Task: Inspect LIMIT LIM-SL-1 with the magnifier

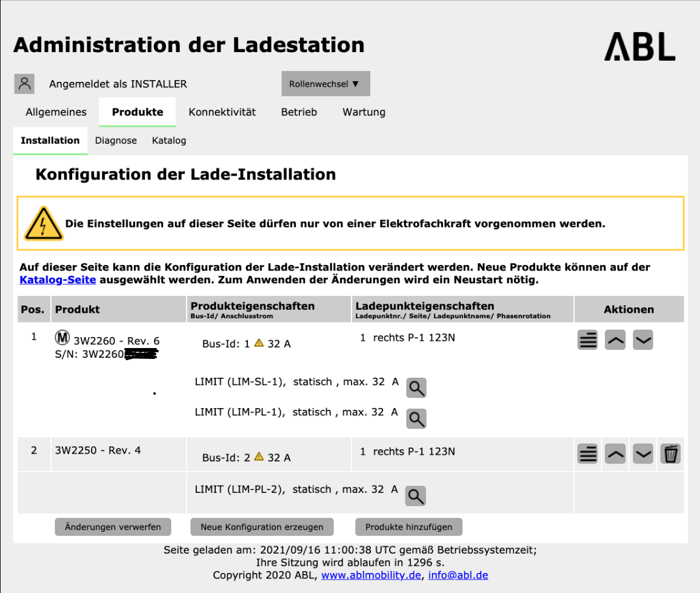Action: 416,387
